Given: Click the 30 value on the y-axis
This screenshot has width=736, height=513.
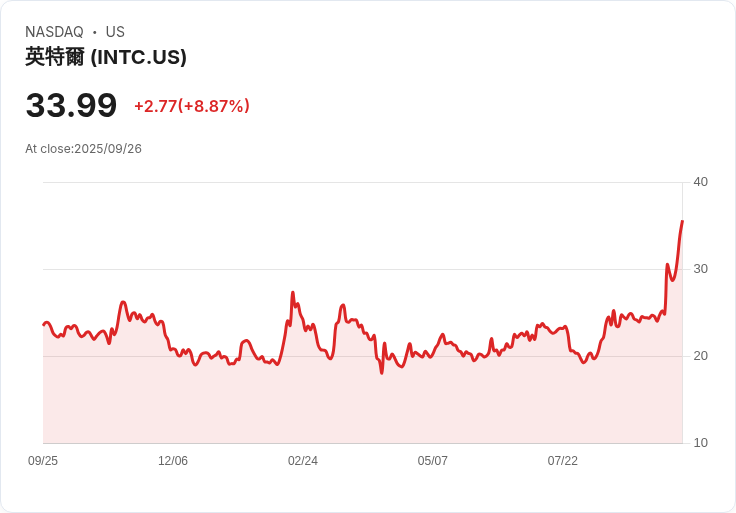Looking at the screenshot, I should coord(700,269).
